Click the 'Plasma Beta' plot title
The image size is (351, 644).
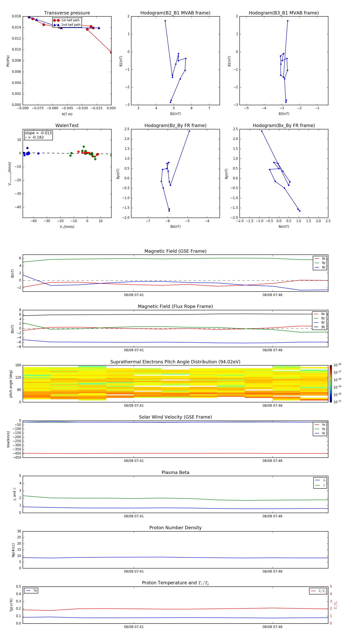coord(175,472)
